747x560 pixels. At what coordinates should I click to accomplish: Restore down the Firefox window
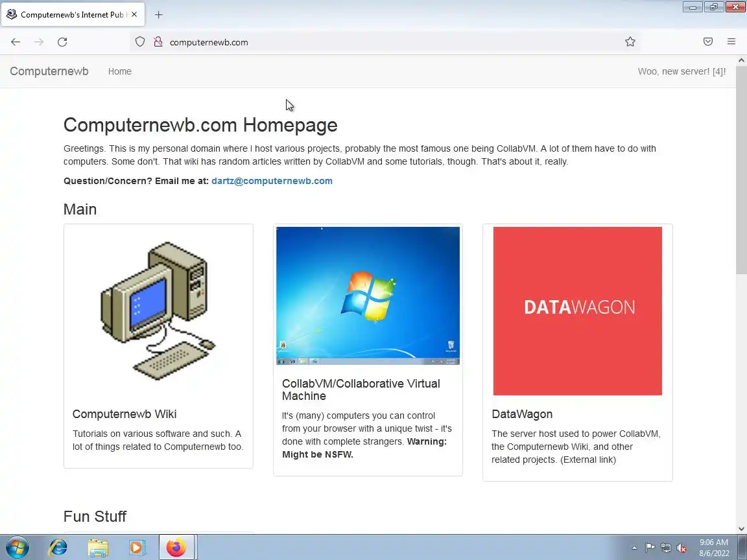pos(714,6)
